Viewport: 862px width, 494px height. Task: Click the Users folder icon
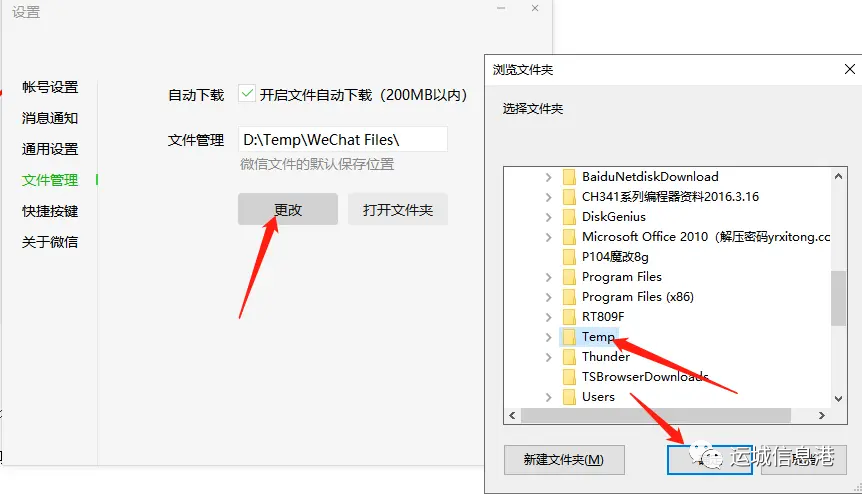569,397
